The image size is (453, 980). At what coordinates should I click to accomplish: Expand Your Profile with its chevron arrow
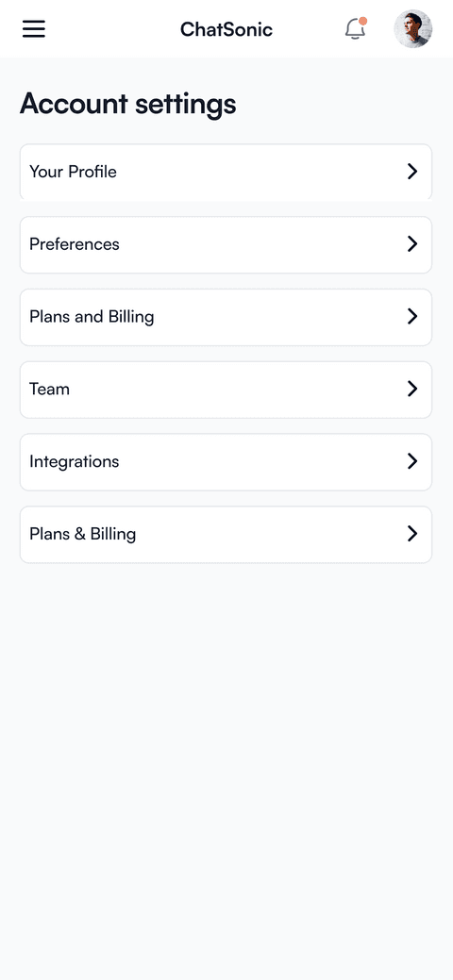pyautogui.click(x=412, y=172)
